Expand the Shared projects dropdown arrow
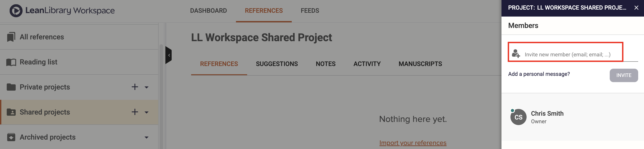 pos(146,113)
